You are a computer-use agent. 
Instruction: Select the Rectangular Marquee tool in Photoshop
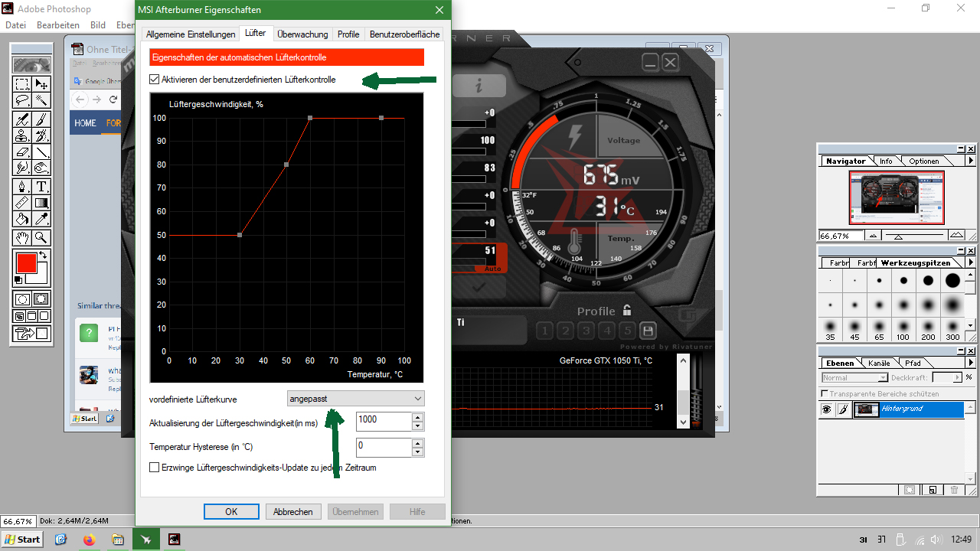click(x=22, y=84)
